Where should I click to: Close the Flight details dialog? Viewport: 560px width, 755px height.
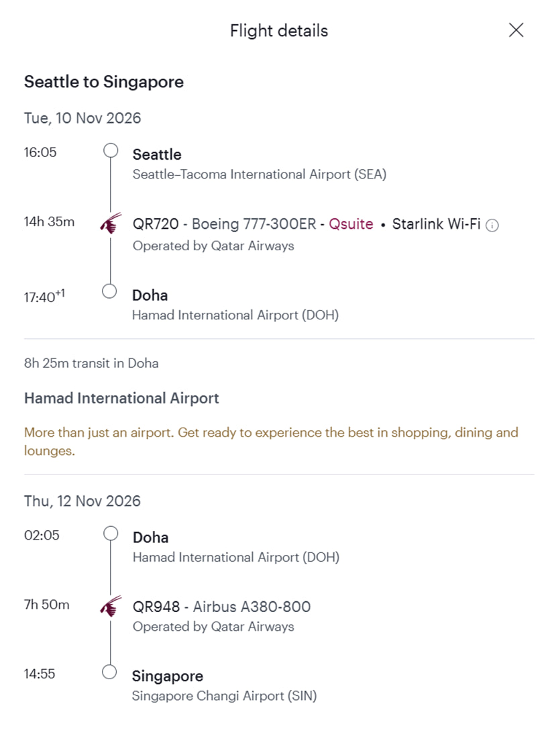pos(516,30)
